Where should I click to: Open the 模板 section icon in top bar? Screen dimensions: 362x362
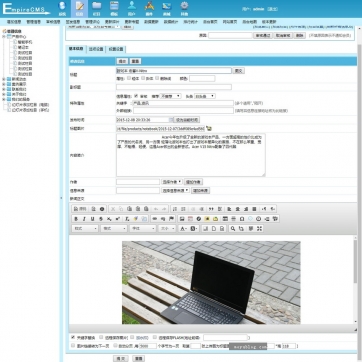coord(114,8)
